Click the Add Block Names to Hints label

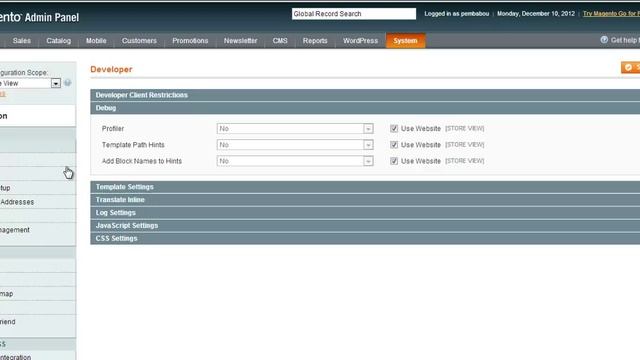(x=142, y=161)
